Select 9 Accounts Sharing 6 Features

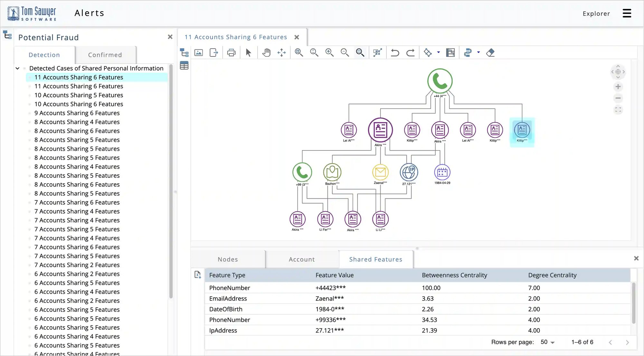pos(77,113)
